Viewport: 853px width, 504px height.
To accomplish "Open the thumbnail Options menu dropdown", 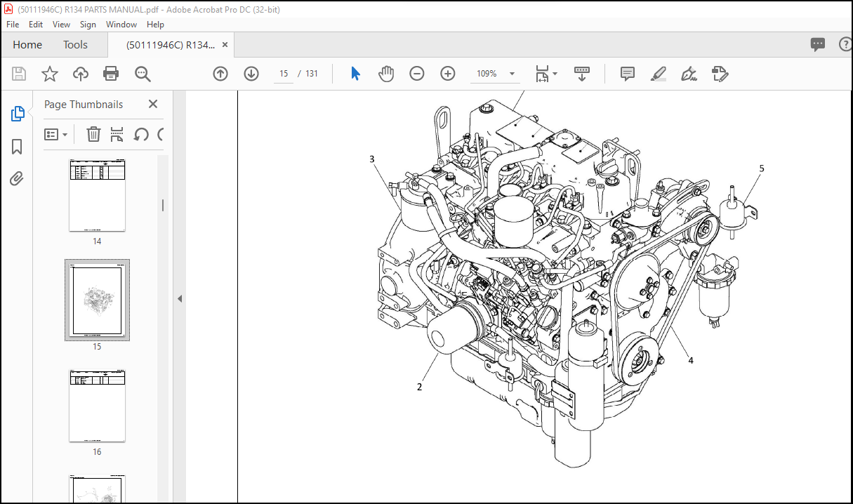I will coord(55,134).
